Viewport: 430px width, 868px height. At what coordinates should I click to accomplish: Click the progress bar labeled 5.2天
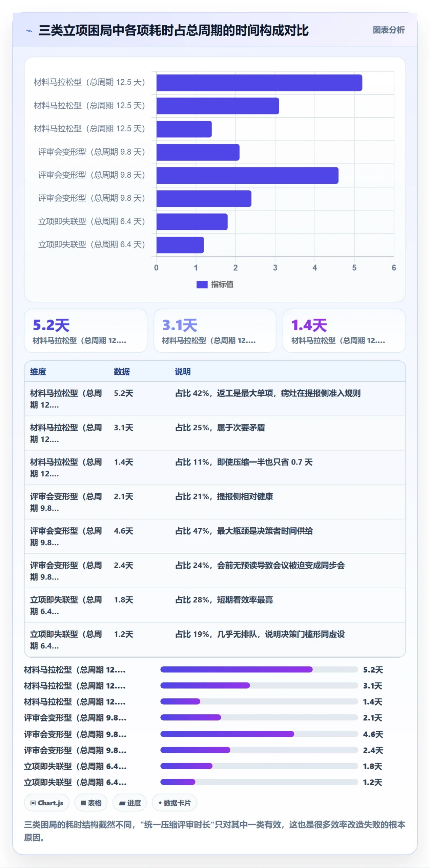tap(259, 669)
